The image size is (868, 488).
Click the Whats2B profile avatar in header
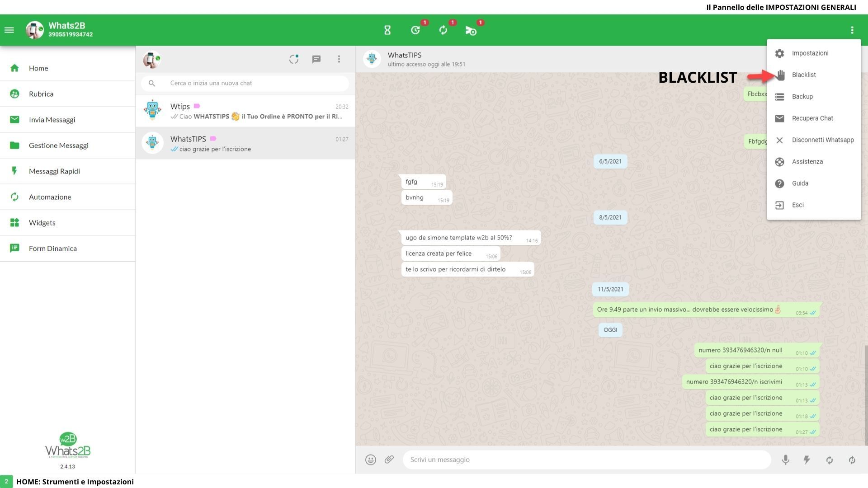(34, 30)
